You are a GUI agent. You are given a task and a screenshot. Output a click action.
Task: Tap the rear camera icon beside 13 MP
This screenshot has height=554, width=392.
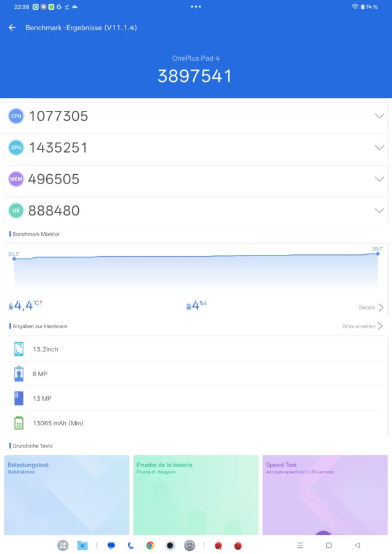(x=18, y=398)
